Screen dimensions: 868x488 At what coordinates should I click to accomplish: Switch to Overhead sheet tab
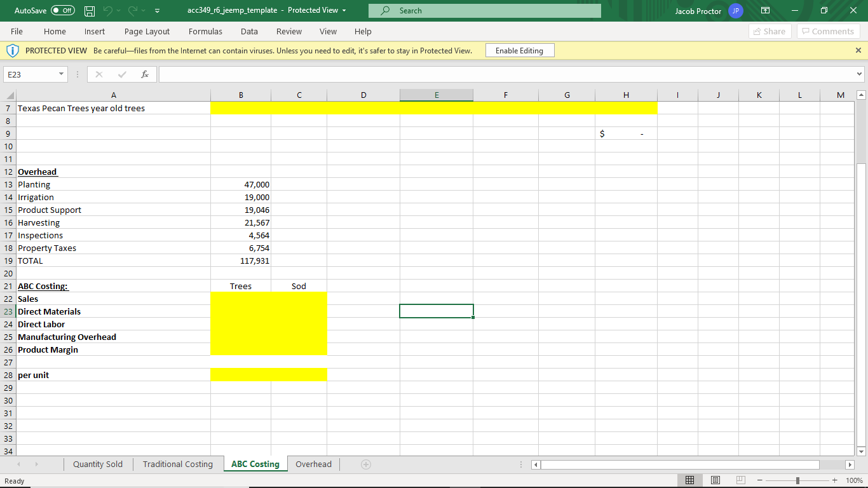coord(313,464)
